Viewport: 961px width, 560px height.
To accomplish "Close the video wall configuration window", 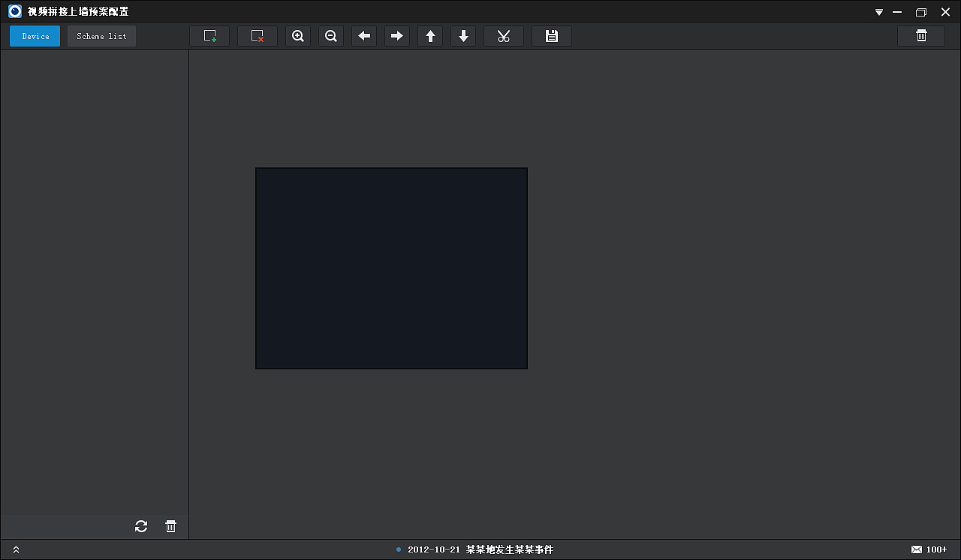I will click(945, 12).
